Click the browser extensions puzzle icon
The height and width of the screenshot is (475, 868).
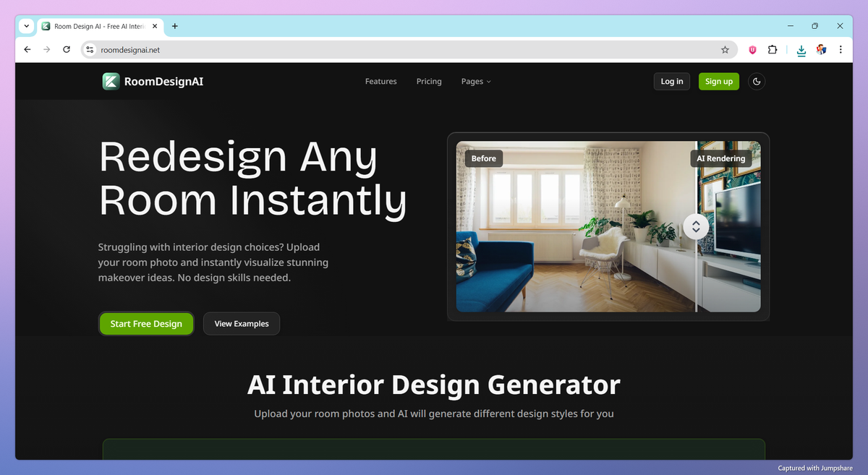[x=773, y=49]
